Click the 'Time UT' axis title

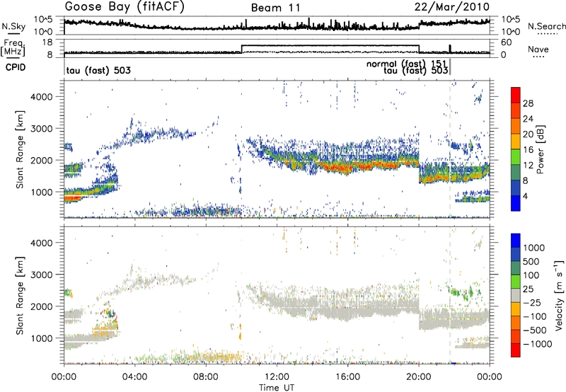pyautogui.click(x=277, y=388)
